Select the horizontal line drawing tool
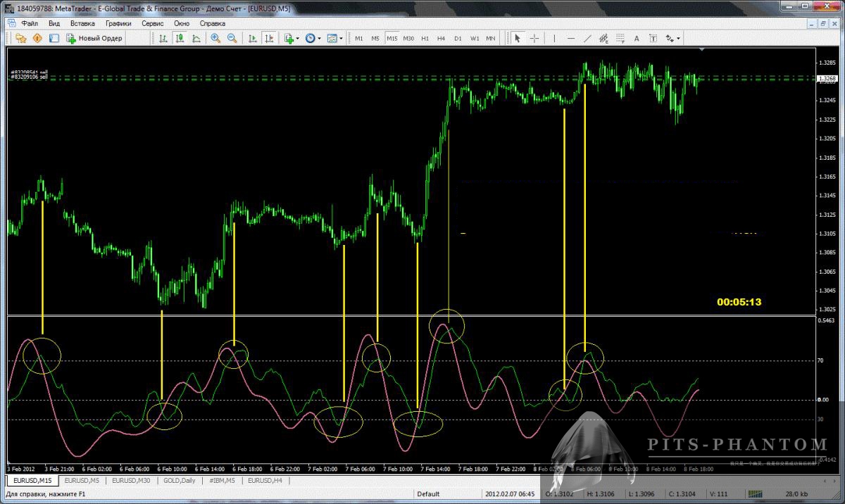 [570, 38]
